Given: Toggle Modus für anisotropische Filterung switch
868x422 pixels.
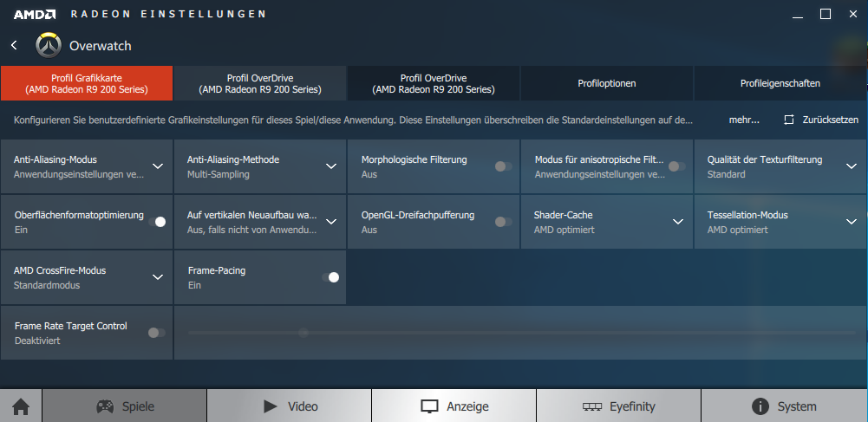Looking at the screenshot, I should [676, 166].
